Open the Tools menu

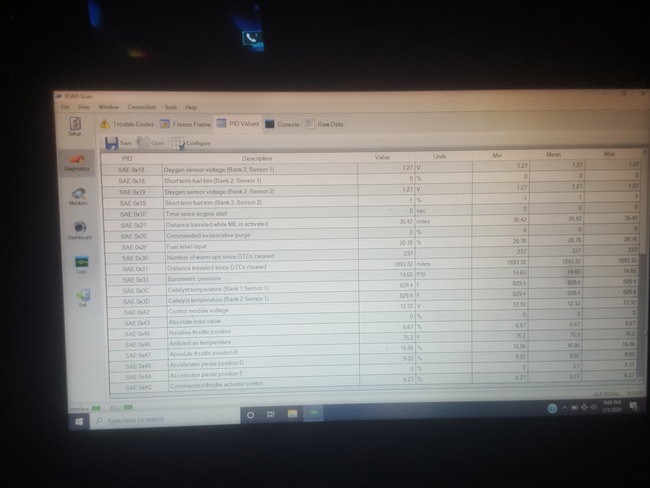pyautogui.click(x=171, y=107)
